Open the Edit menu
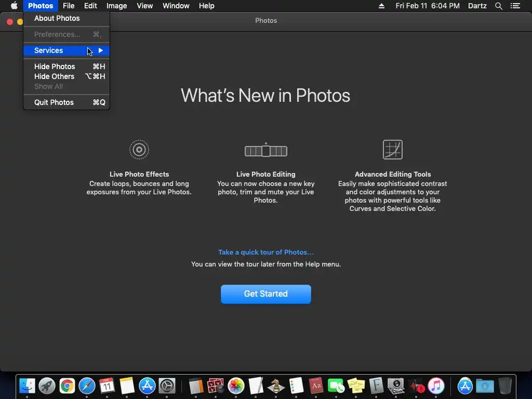The image size is (532, 399). pos(90,6)
